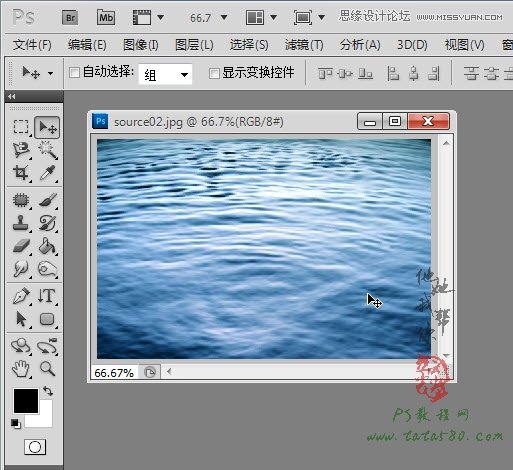Click Align Right Edges button
Image resolution: width=513 pixels, height=470 pixels.
(x=434, y=73)
